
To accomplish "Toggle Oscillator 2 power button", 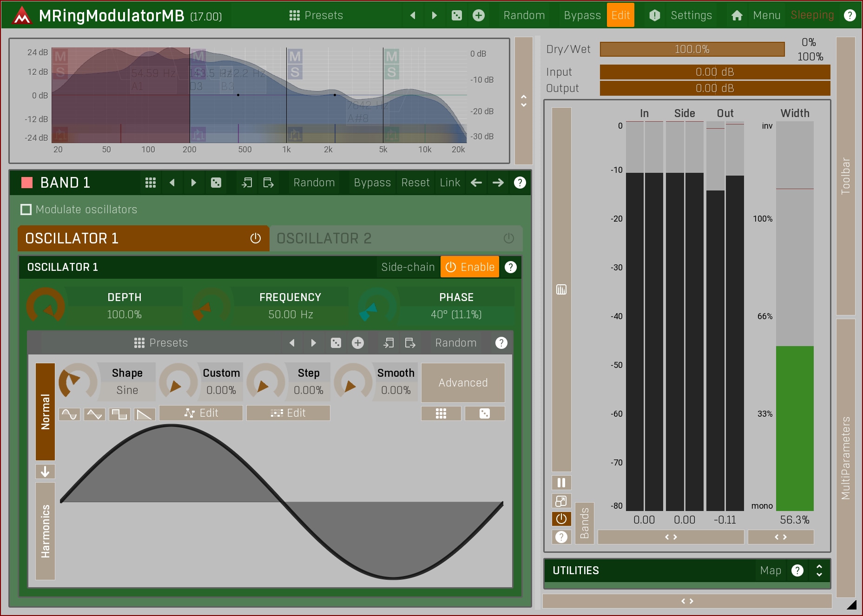I will (508, 238).
